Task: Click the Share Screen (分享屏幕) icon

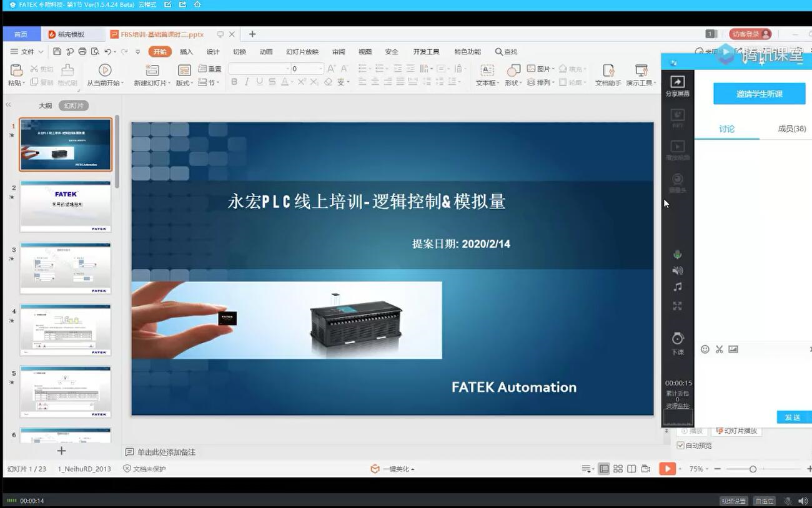Action: (678, 82)
